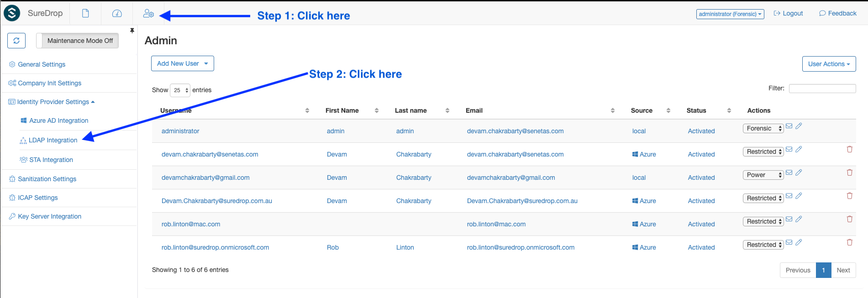
Task: Open Azure AD Integration settings
Action: 55,120
